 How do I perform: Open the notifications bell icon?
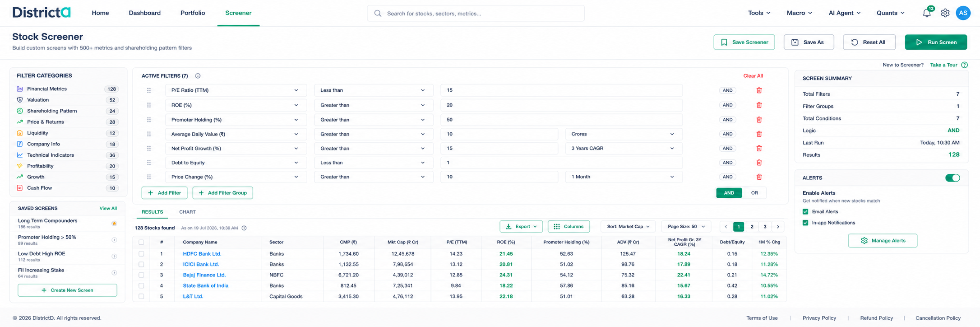tap(927, 13)
